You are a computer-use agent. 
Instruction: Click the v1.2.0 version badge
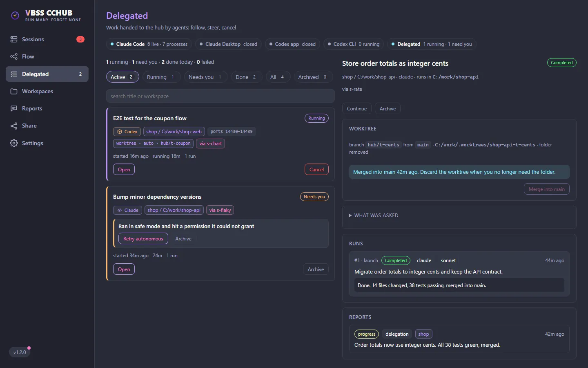[x=20, y=352]
